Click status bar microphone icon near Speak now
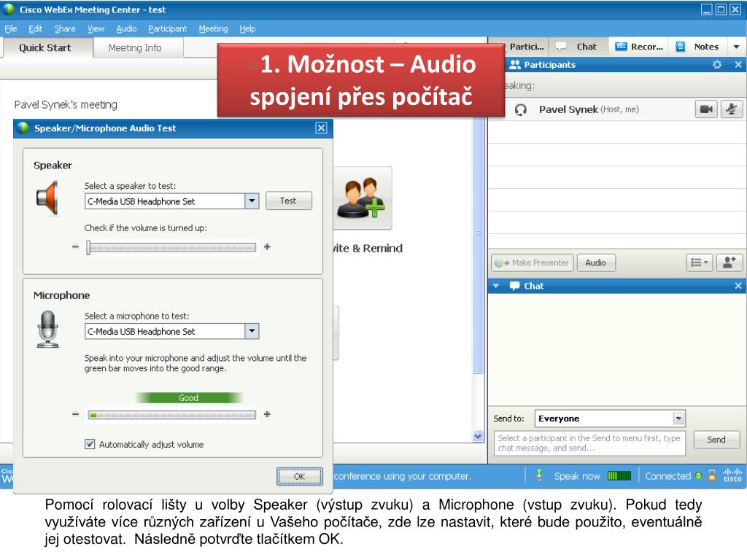This screenshot has width=747, height=560. (x=539, y=475)
